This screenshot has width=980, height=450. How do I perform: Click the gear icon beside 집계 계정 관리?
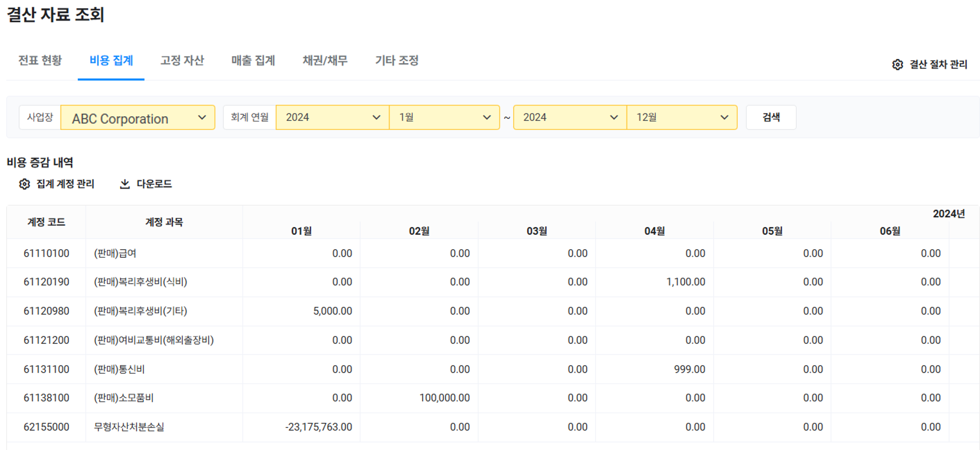point(24,184)
